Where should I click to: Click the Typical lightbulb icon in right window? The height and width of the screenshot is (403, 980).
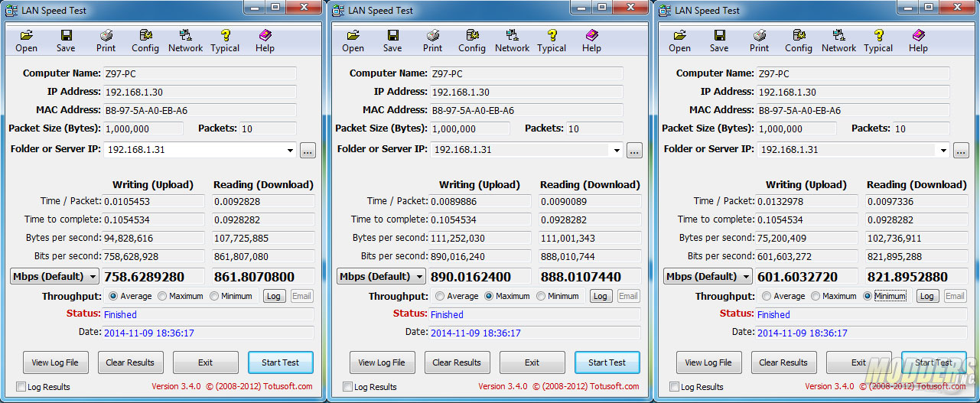[x=878, y=35]
